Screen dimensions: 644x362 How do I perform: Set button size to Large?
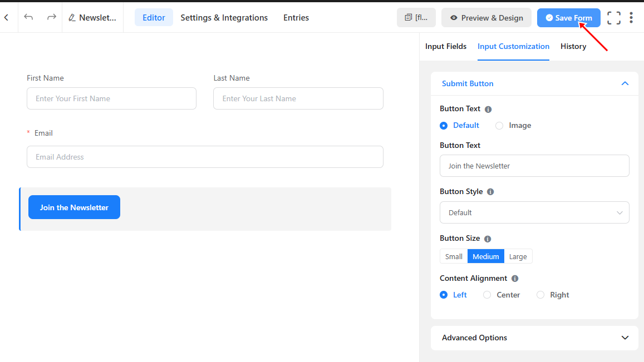518,256
